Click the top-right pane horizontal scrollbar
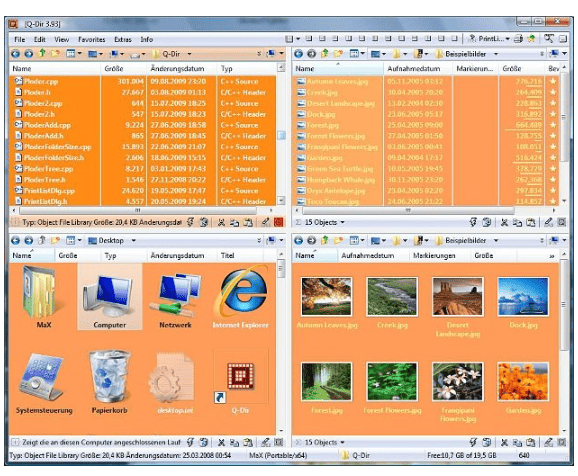Viewport: 578px width, 476px height. [x=408, y=210]
